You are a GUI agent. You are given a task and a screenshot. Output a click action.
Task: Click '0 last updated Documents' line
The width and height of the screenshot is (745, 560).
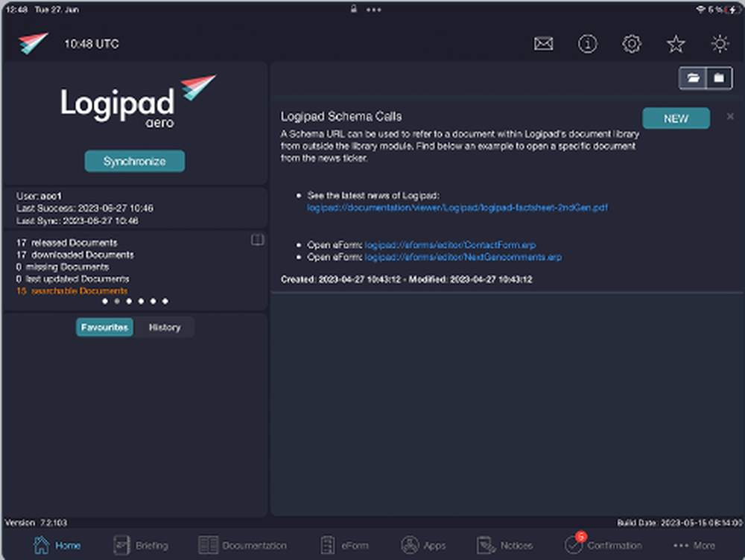[x=72, y=279]
